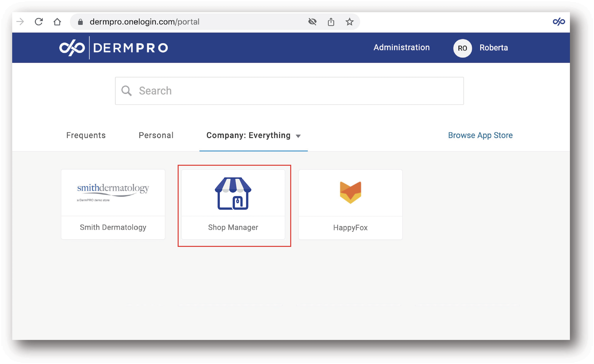Click the forward navigation arrow
Viewport: 594px width, 364px height.
pyautogui.click(x=20, y=22)
